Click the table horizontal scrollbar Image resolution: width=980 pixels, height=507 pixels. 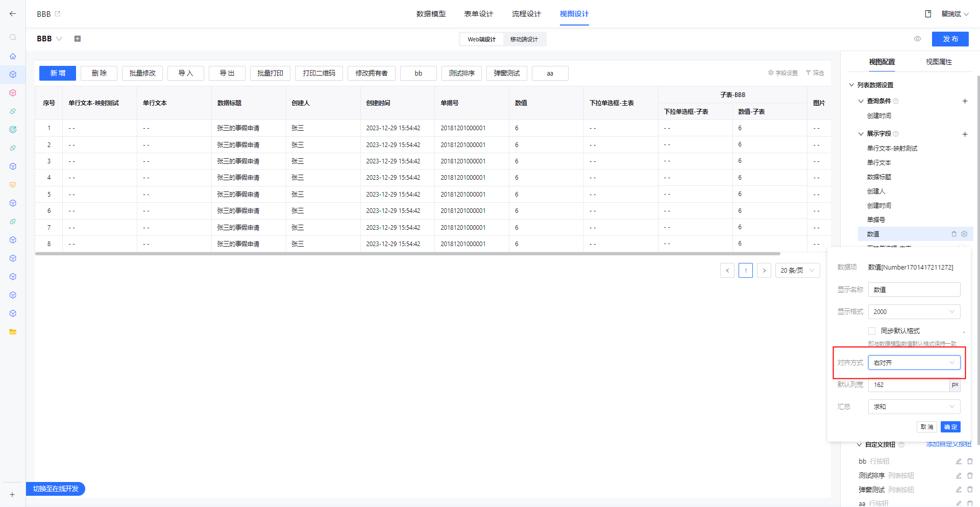click(407, 254)
